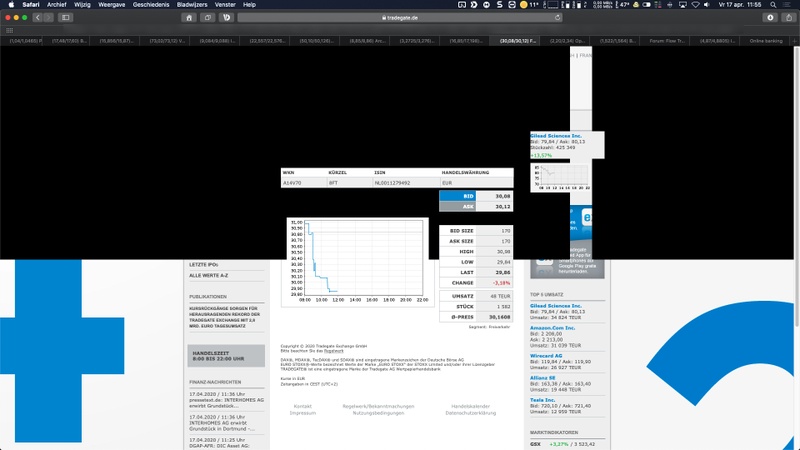800x450 pixels.
Task: Switch to the (2,20/2,34) Op... tab
Action: [x=567, y=41]
